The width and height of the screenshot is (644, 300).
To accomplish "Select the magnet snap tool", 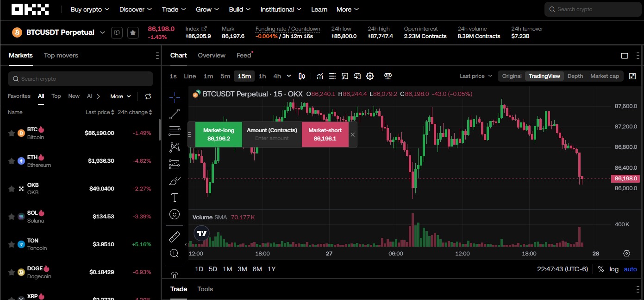I will (x=175, y=274).
